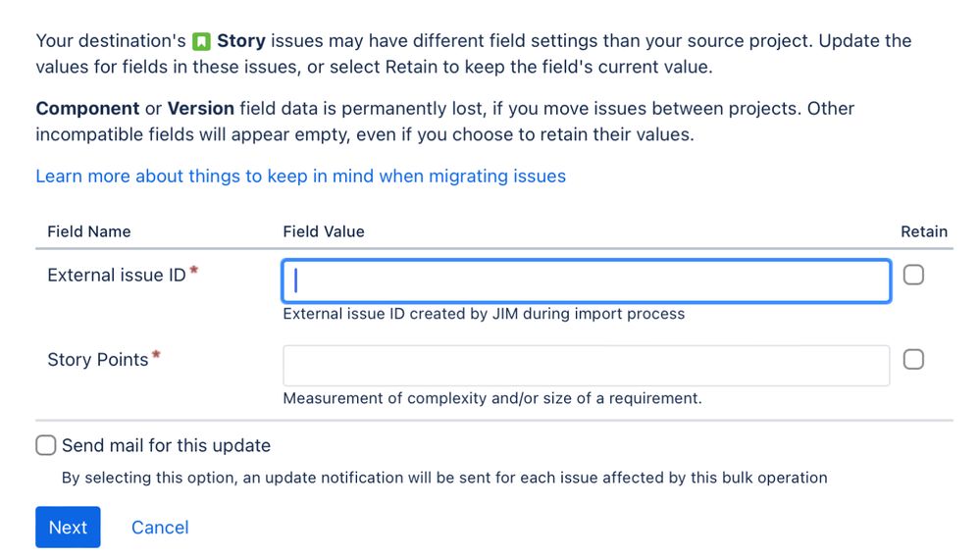Image resolution: width=980 pixels, height=558 pixels.
Task: Click the JIM import process help text
Action: point(483,315)
